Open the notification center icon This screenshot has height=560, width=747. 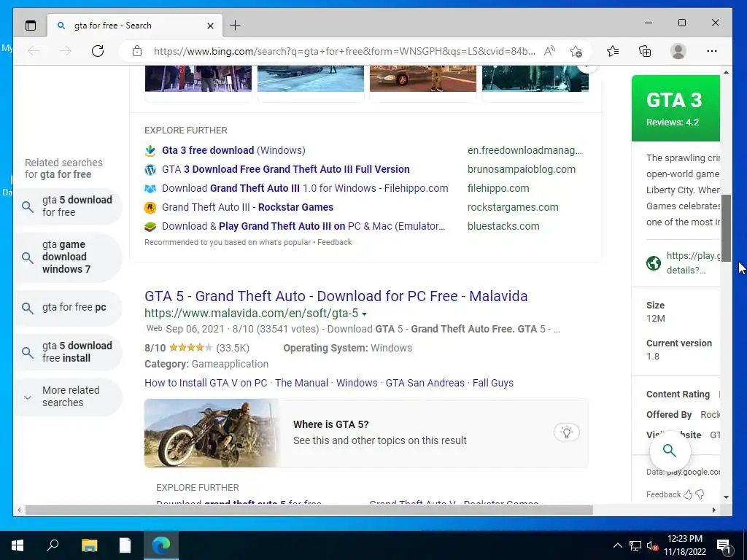pyautogui.click(x=724, y=545)
